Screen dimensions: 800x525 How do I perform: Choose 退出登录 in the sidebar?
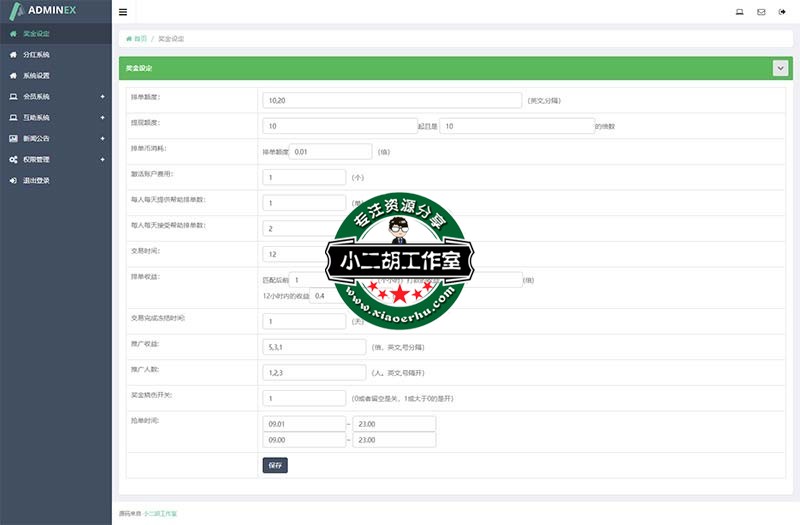pos(37,180)
